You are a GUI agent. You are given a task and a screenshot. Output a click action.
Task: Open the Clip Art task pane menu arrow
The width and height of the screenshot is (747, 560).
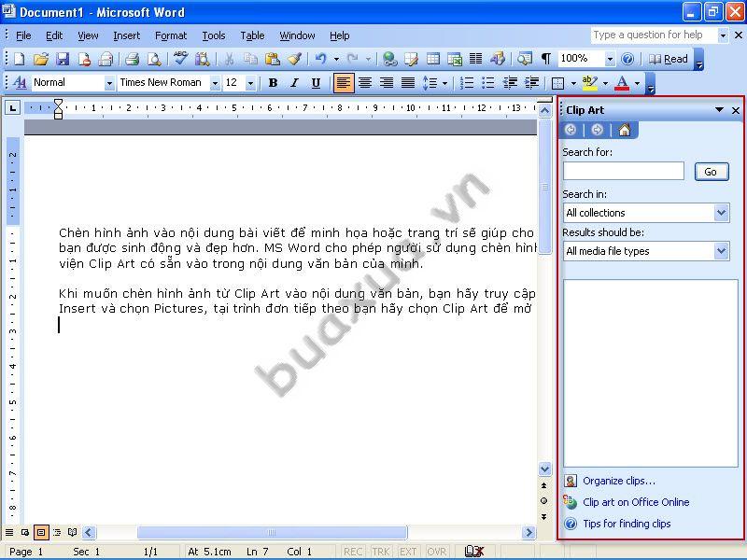coord(719,110)
